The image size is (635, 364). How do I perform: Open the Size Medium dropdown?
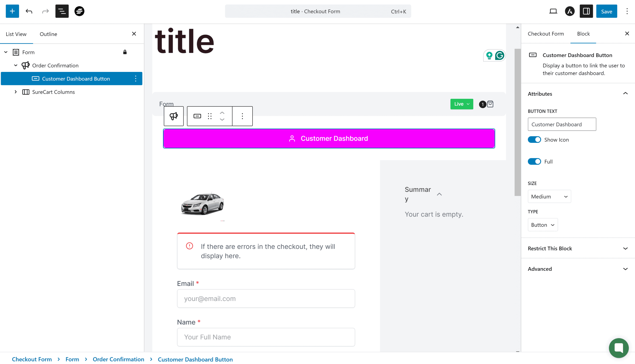coord(549,196)
